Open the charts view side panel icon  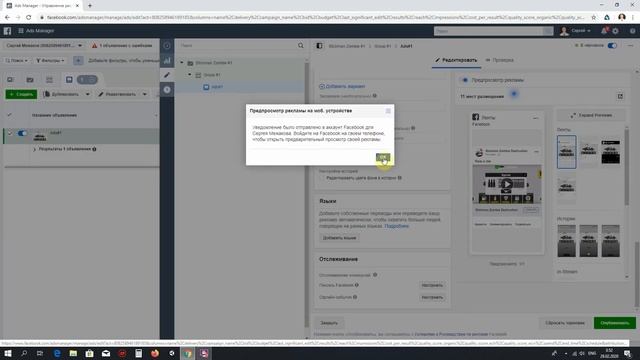coord(167,60)
